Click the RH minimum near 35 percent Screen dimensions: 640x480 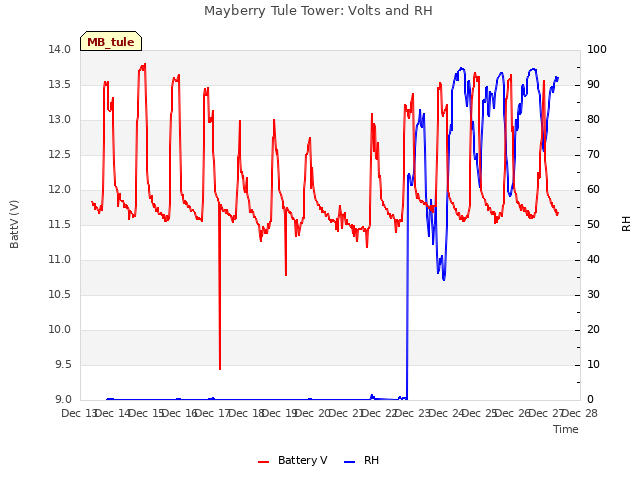(444, 279)
